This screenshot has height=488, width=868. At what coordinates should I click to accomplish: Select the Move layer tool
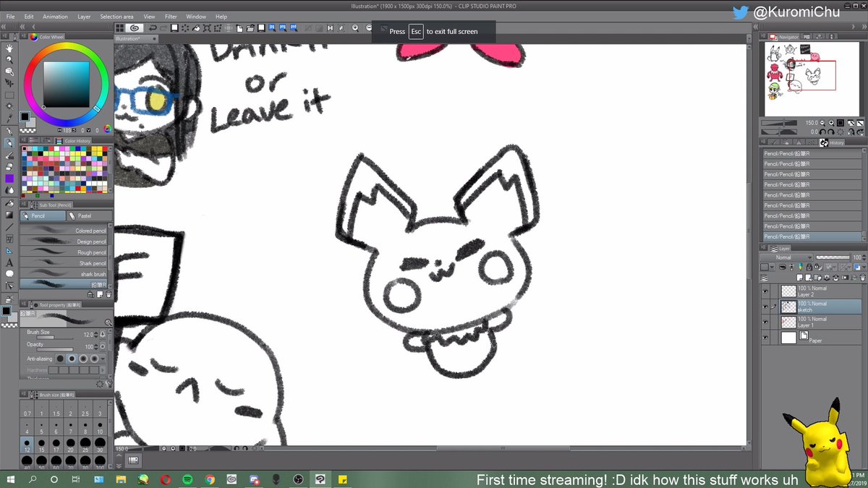pos(9,83)
